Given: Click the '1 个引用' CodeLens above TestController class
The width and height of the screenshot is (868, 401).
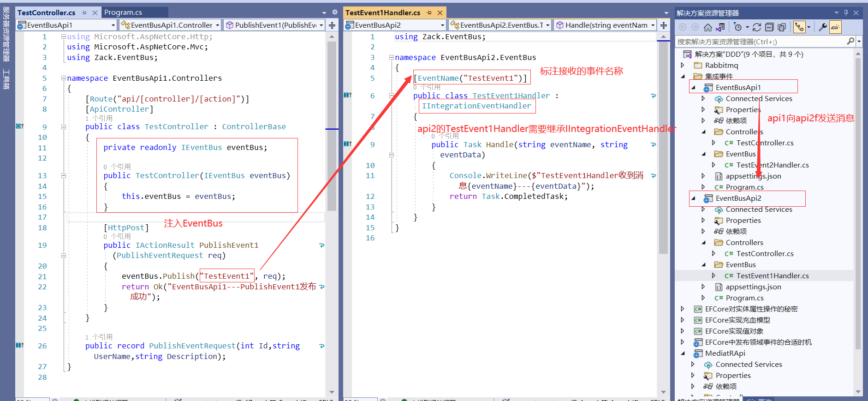Looking at the screenshot, I should [99, 119].
